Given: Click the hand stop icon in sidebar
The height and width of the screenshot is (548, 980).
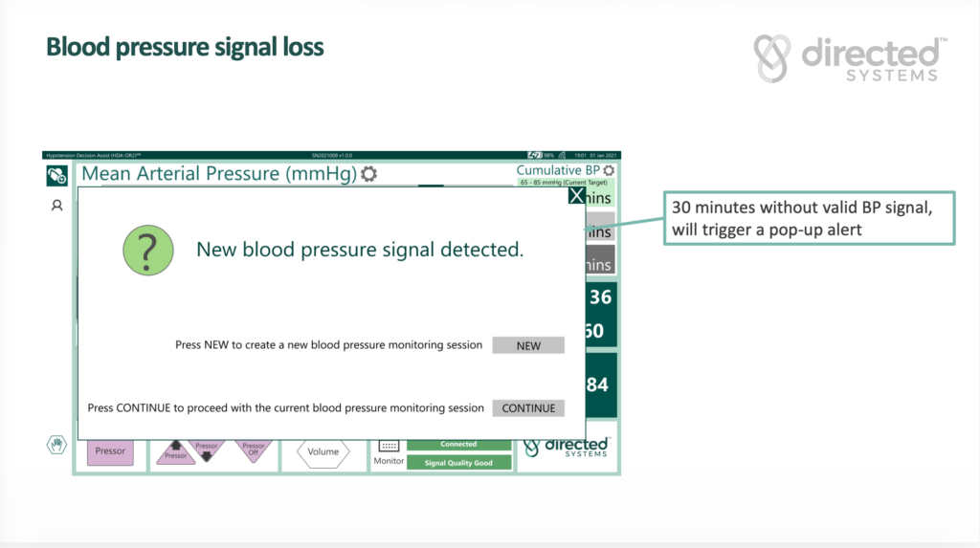Looking at the screenshot, I should pos(56,445).
